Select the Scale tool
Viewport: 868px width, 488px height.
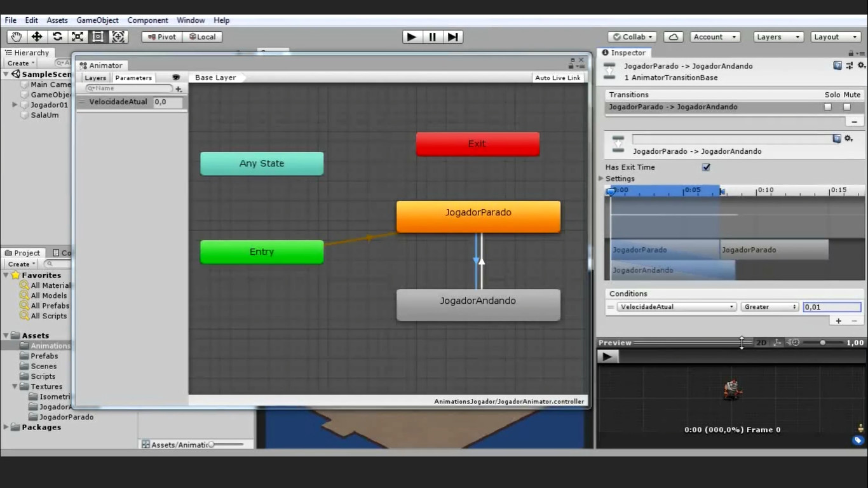[x=78, y=37]
